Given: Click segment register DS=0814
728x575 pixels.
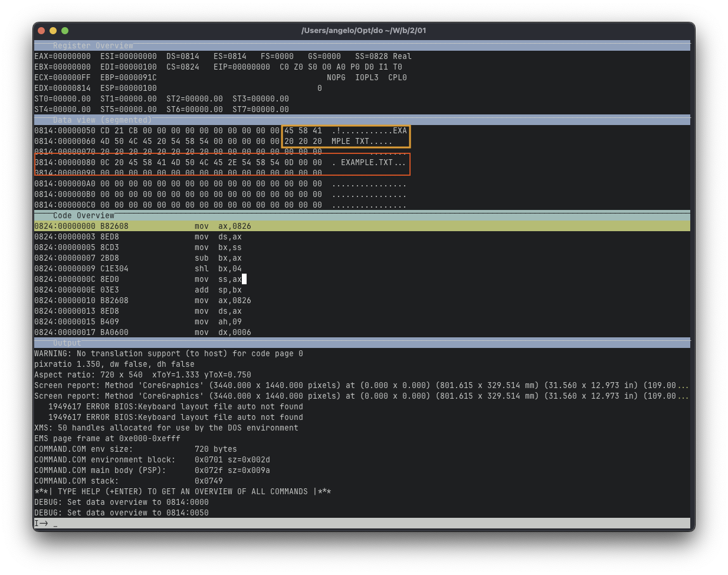Looking at the screenshot, I should (183, 56).
